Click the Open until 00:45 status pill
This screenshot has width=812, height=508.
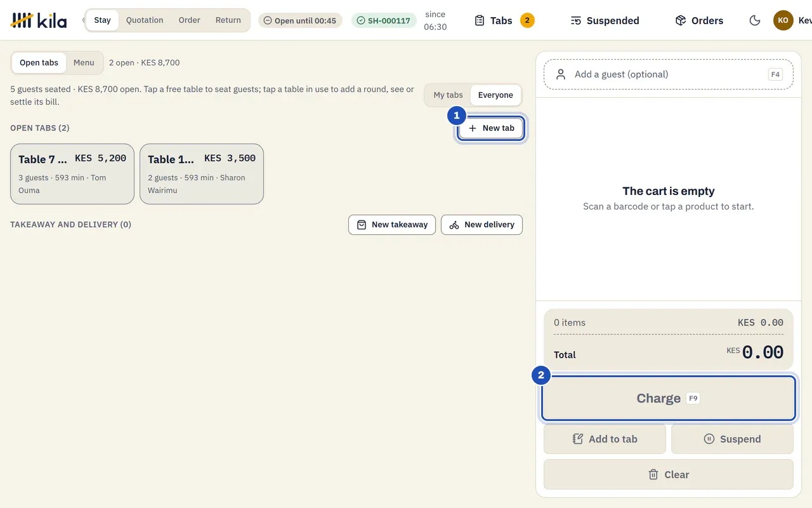pos(300,20)
